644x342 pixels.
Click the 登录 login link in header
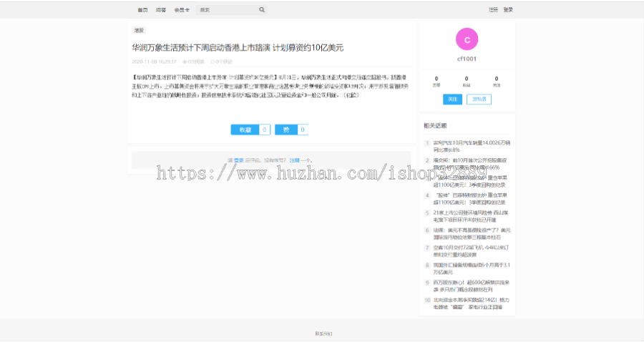point(508,10)
